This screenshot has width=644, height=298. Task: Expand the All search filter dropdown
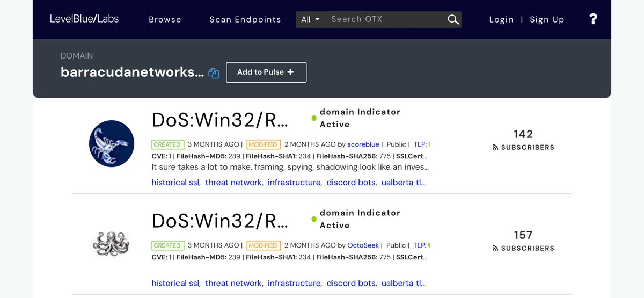pos(310,19)
